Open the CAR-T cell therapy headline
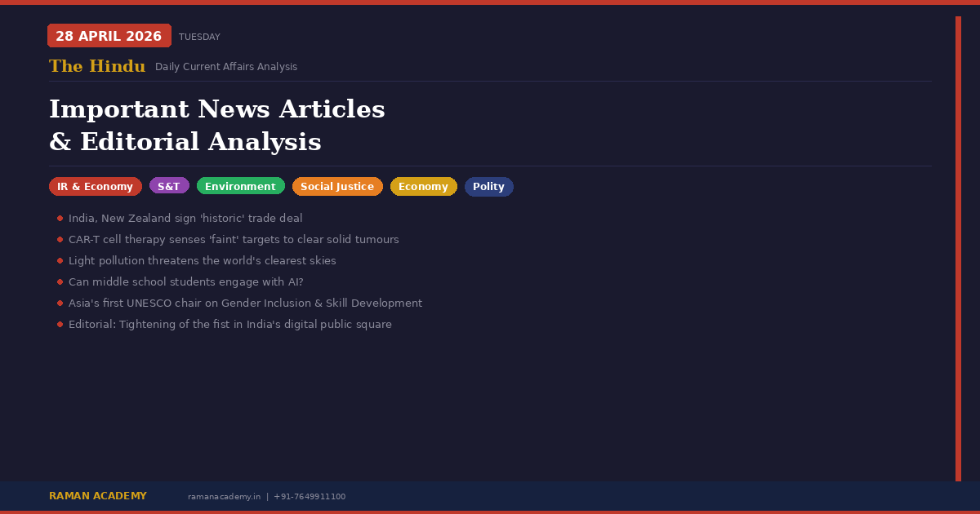The height and width of the screenshot is (514, 980). 234,240
